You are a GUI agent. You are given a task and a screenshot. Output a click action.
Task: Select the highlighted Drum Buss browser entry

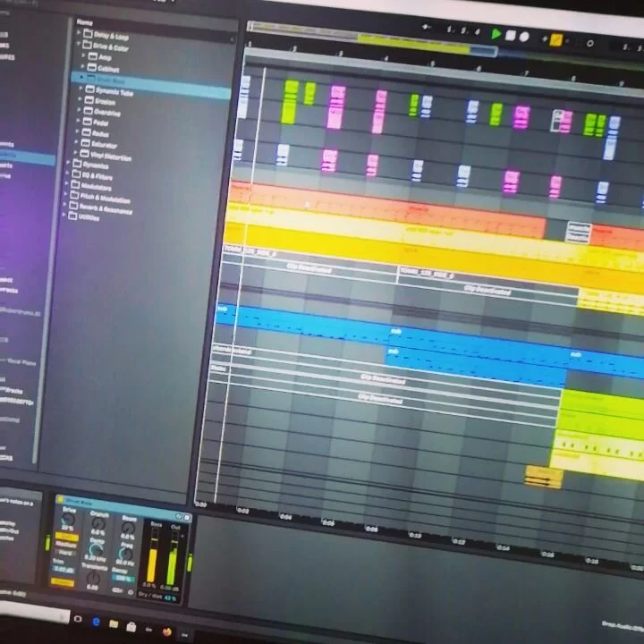tap(151, 84)
